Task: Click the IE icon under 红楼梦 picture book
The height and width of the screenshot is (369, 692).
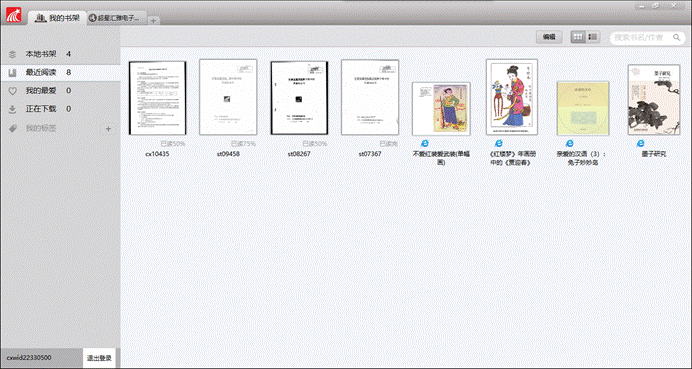Action: pyautogui.click(x=498, y=143)
